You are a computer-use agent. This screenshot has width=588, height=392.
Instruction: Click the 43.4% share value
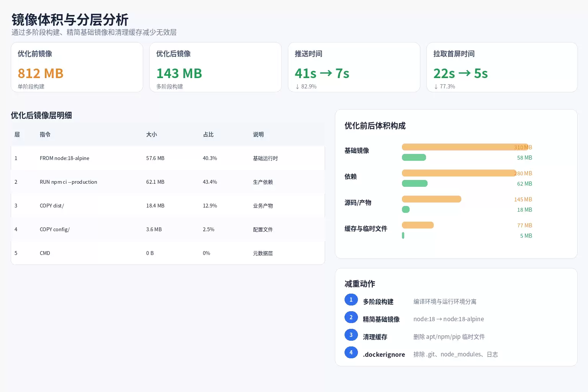210,182
